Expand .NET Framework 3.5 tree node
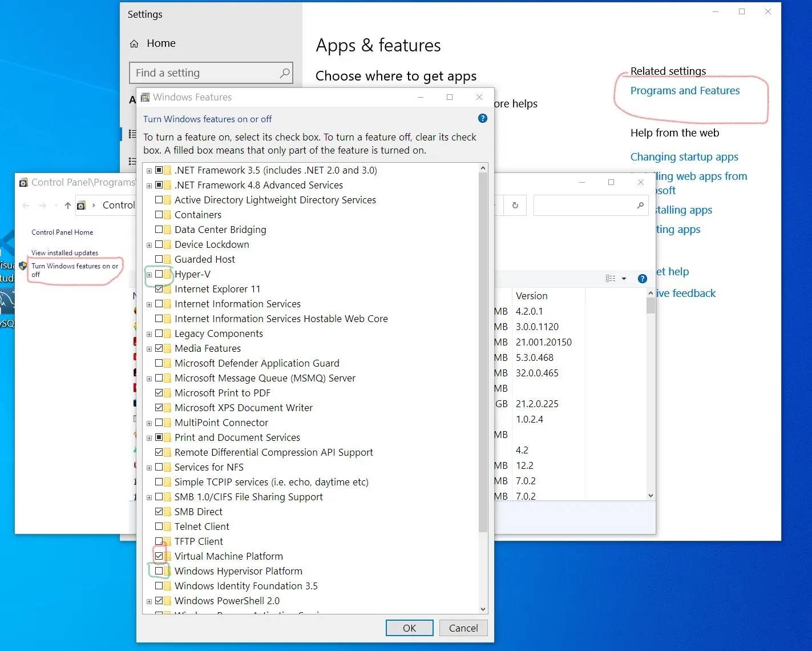 click(x=150, y=171)
